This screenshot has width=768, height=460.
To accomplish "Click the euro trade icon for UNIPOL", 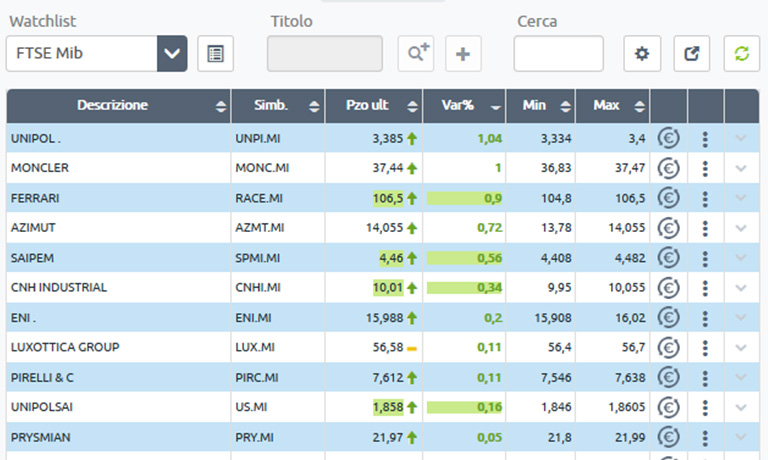I will [669, 139].
